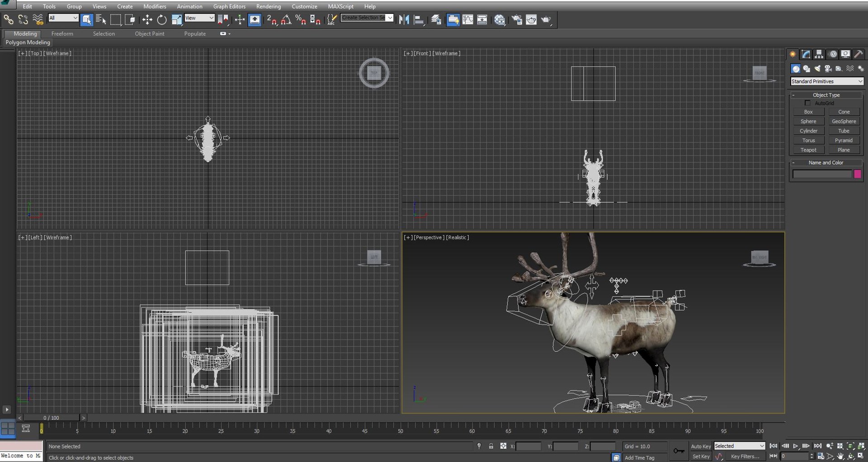Toggle the 2D Snaps button
The height and width of the screenshot is (462, 868).
(272, 19)
